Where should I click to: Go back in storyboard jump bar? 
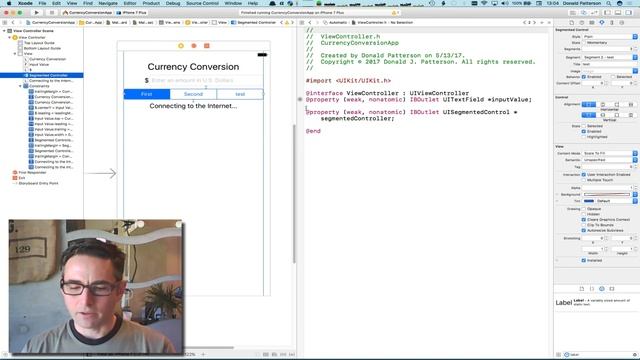[x=13, y=22]
